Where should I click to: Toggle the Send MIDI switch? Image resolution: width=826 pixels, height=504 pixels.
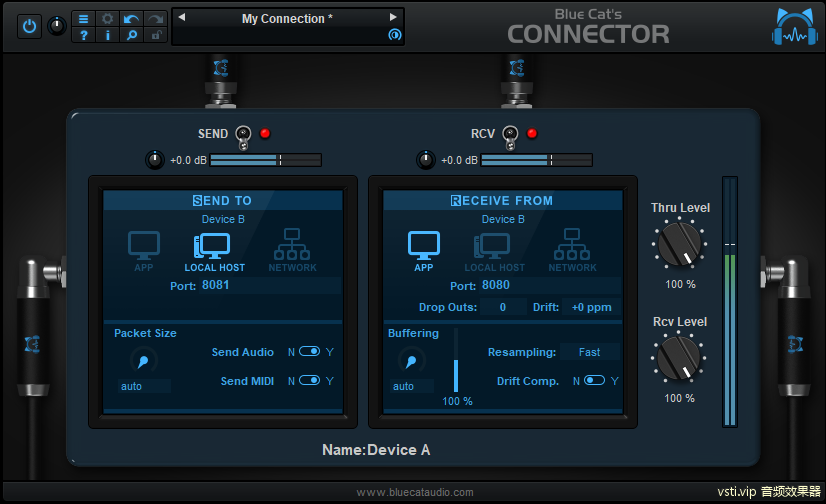[310, 380]
